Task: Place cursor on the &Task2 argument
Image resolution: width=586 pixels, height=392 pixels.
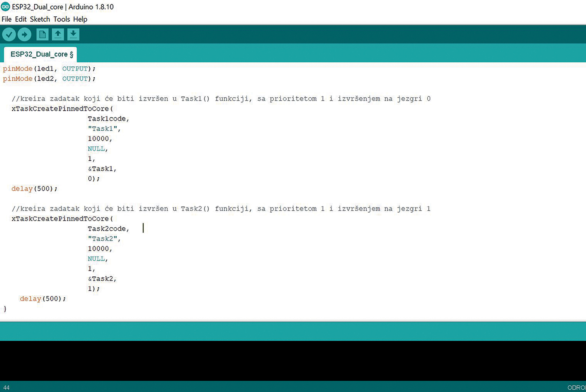Action: point(102,279)
